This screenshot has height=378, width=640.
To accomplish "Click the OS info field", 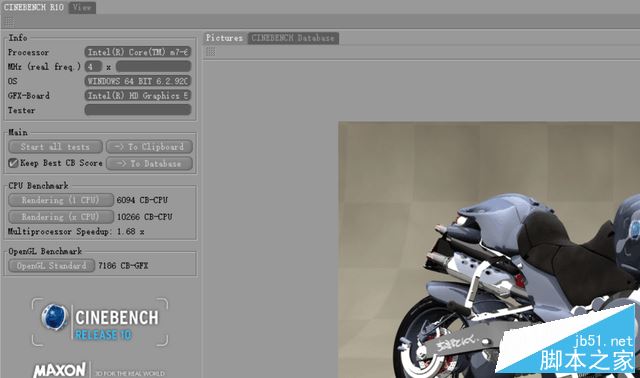I will (x=138, y=81).
